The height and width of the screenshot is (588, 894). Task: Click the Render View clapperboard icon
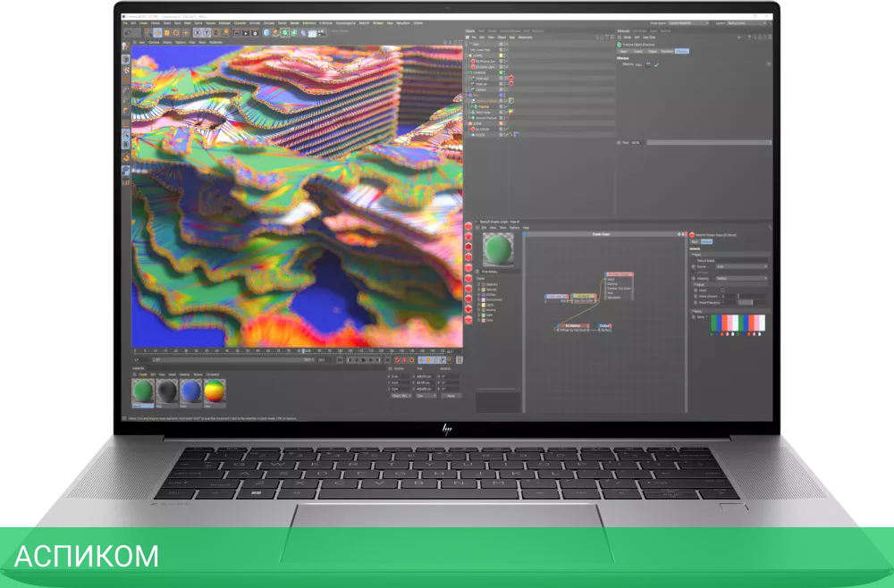237,32
